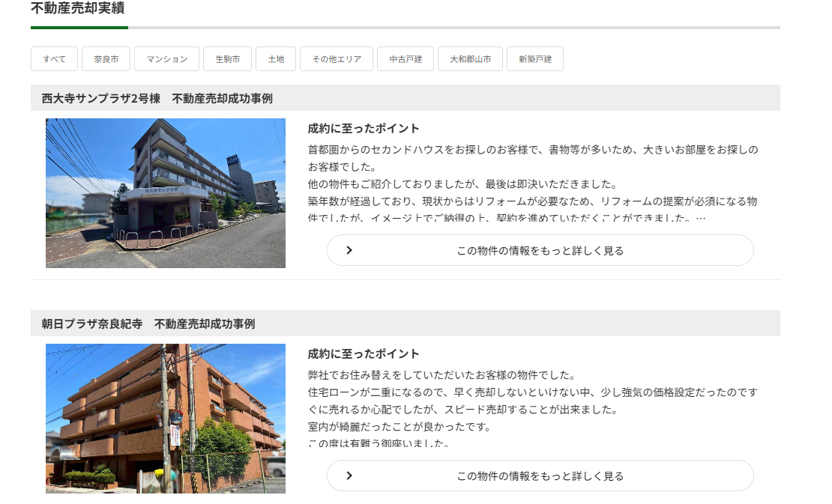Click the 不動産売却実績 section heading

78,9
